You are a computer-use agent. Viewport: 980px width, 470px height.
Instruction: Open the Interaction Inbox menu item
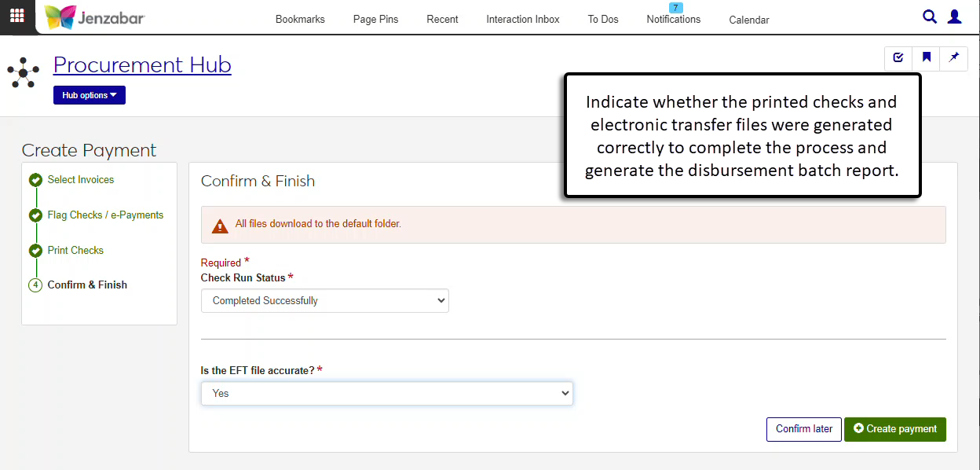[523, 20]
